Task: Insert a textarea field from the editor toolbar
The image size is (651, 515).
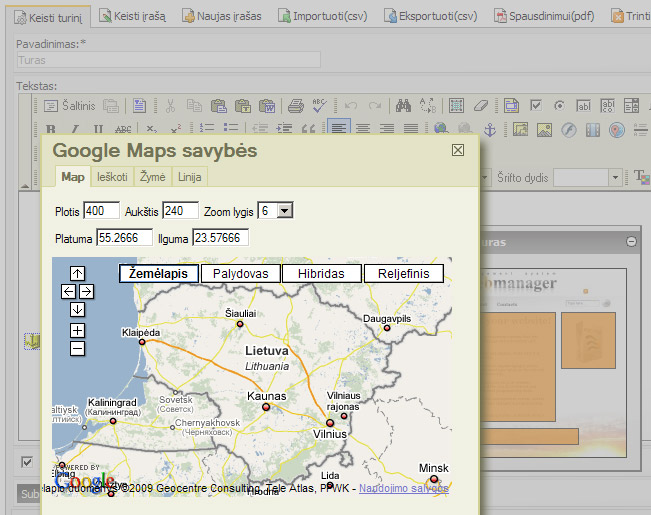Action: click(x=607, y=106)
